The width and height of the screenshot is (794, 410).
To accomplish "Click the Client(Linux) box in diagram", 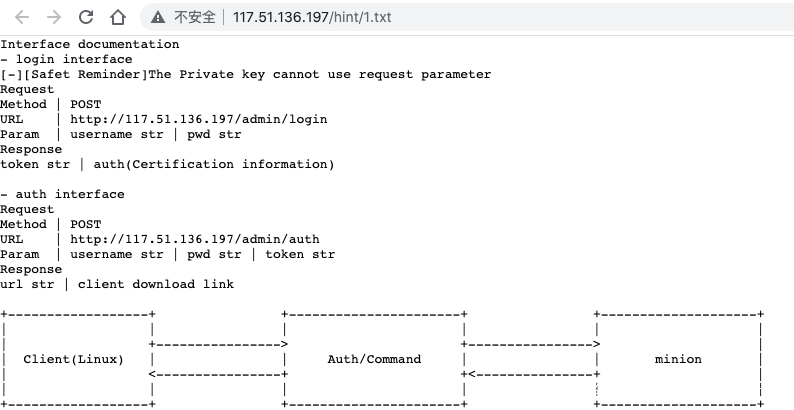I will (74, 359).
